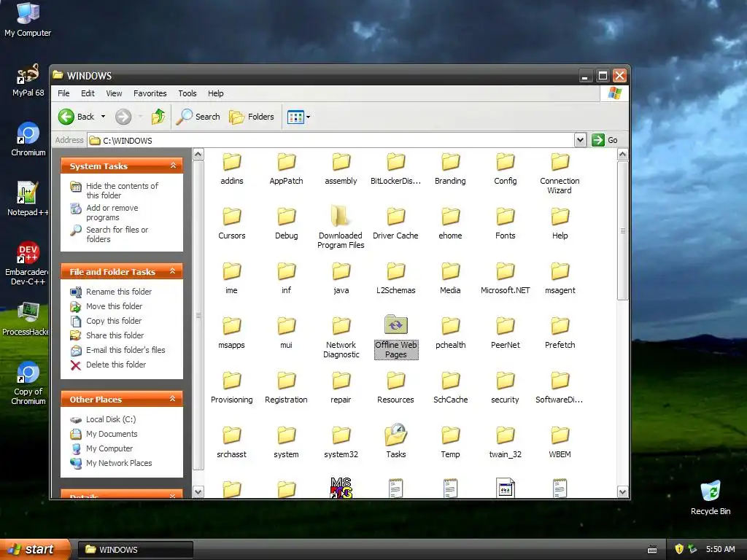
Task: Open the Search pane
Action: pyautogui.click(x=198, y=117)
